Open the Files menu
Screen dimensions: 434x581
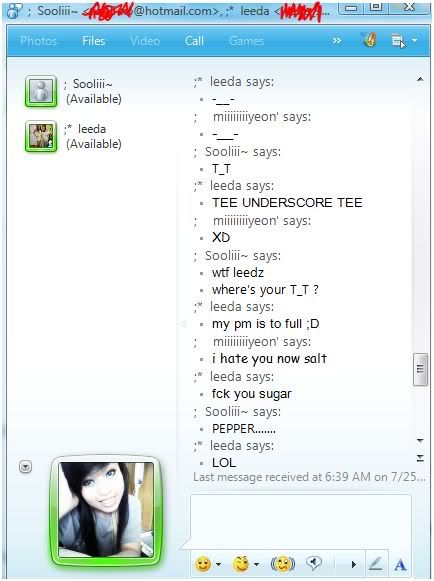(x=94, y=41)
